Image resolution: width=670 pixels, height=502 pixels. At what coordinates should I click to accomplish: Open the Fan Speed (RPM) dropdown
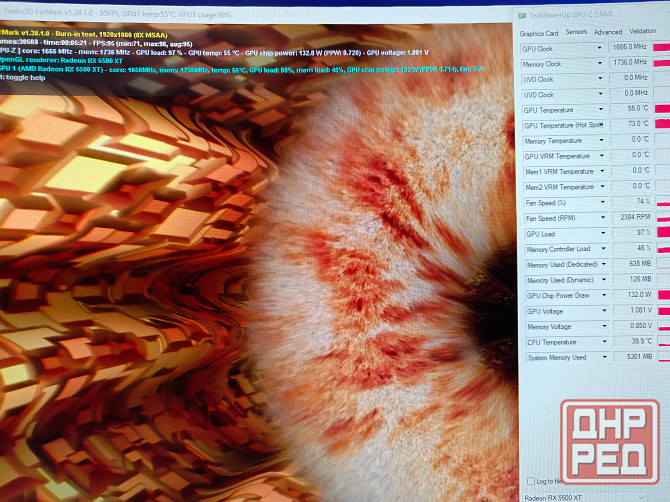(602, 218)
